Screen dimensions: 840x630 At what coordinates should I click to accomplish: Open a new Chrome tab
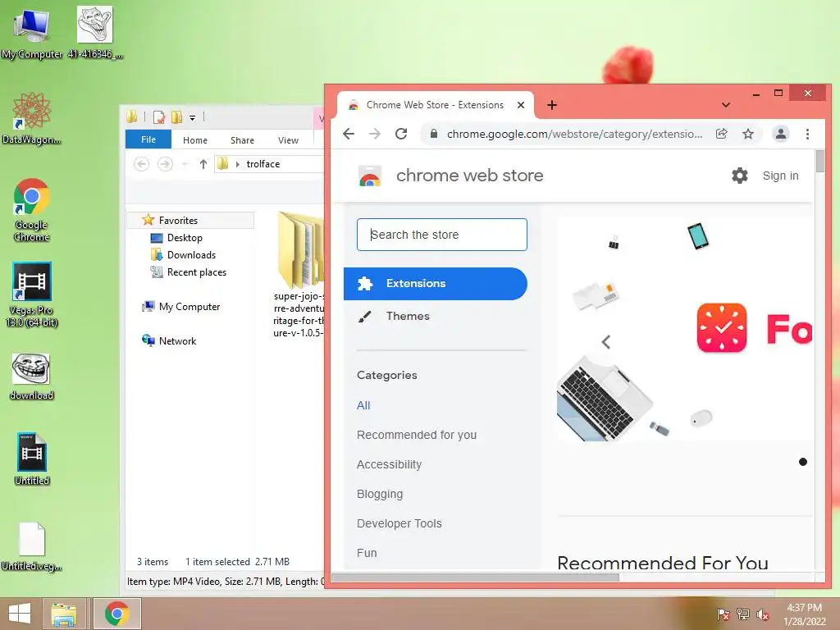point(552,105)
